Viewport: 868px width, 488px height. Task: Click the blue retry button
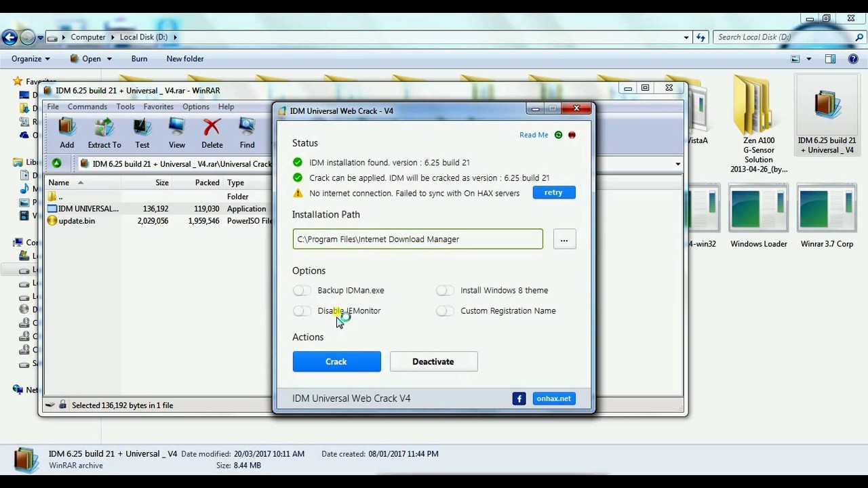(554, 192)
